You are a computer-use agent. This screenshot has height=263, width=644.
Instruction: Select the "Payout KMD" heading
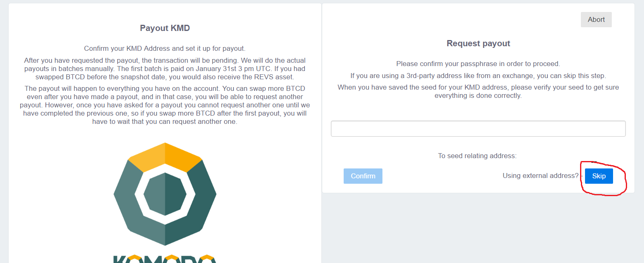(165, 28)
